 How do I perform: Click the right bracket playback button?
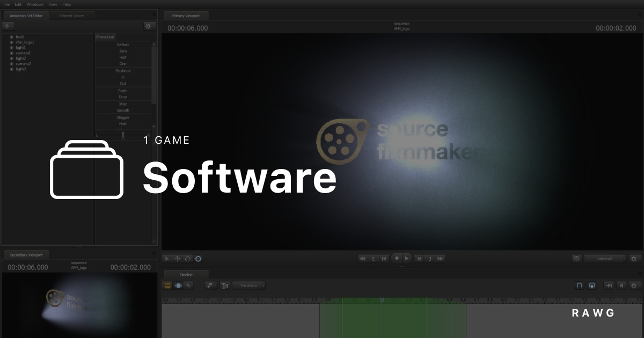point(430,259)
